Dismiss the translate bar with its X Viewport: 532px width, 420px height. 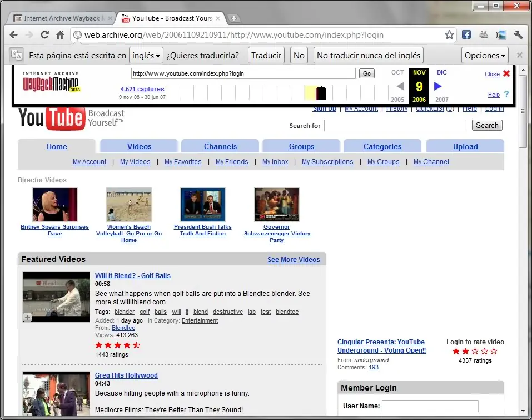[519, 55]
